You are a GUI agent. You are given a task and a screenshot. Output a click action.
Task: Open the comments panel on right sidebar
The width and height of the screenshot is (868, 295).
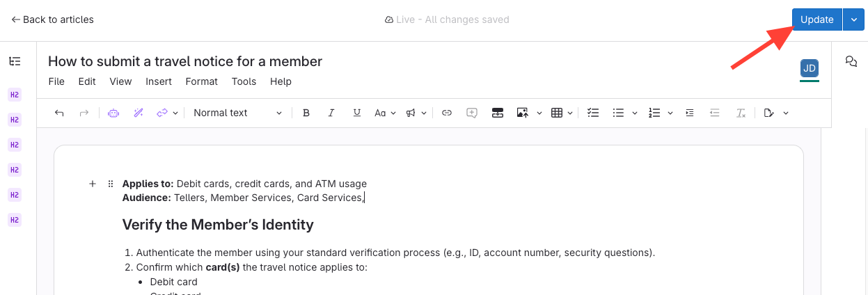pos(851,62)
